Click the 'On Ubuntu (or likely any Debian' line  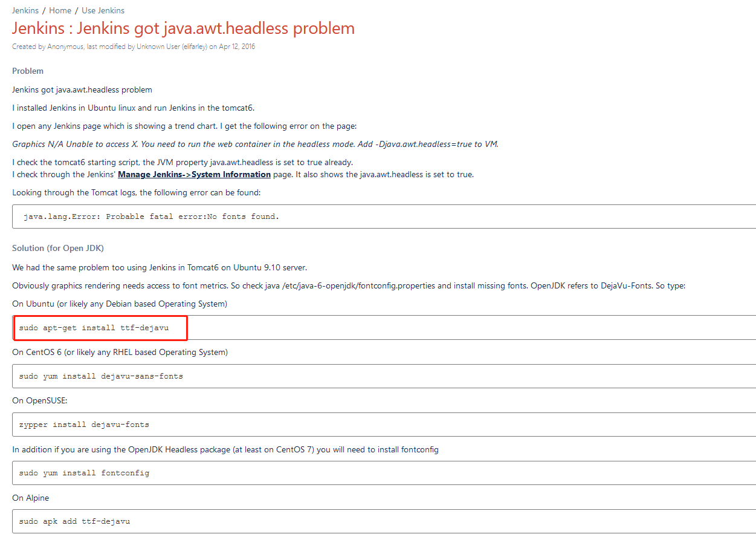coord(120,304)
